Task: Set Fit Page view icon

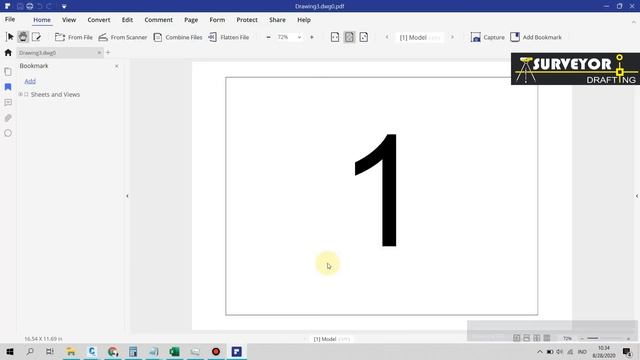Action: click(349, 37)
